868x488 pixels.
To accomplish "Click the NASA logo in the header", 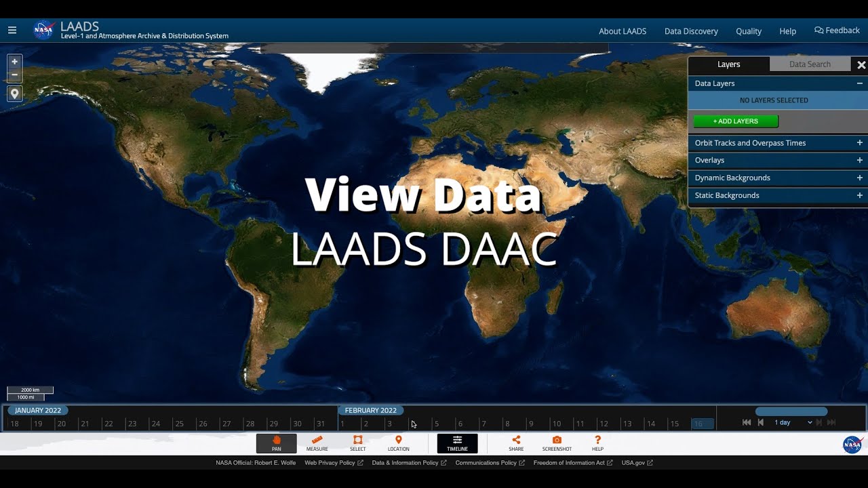I will coord(43,30).
